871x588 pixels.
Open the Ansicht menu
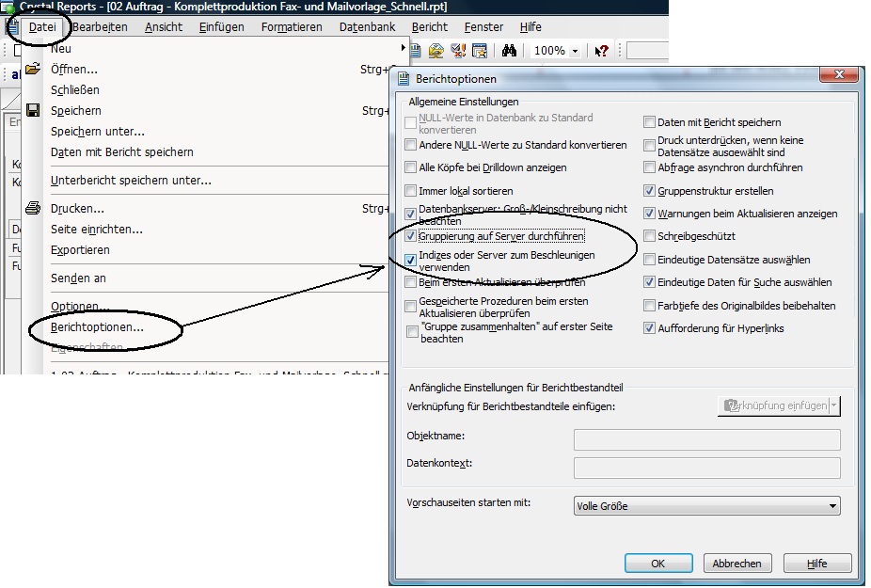164,26
